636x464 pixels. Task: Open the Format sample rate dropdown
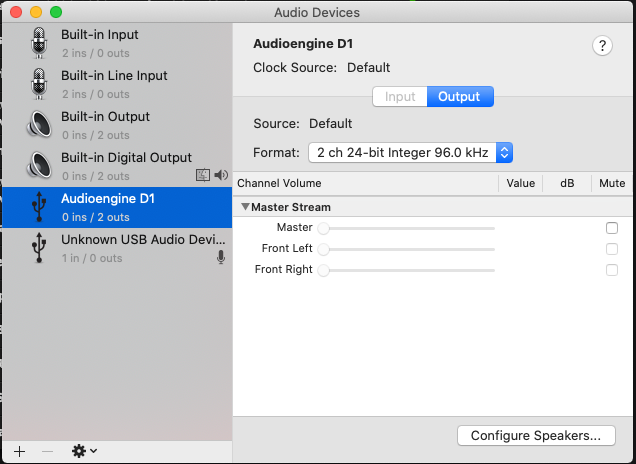click(x=410, y=153)
